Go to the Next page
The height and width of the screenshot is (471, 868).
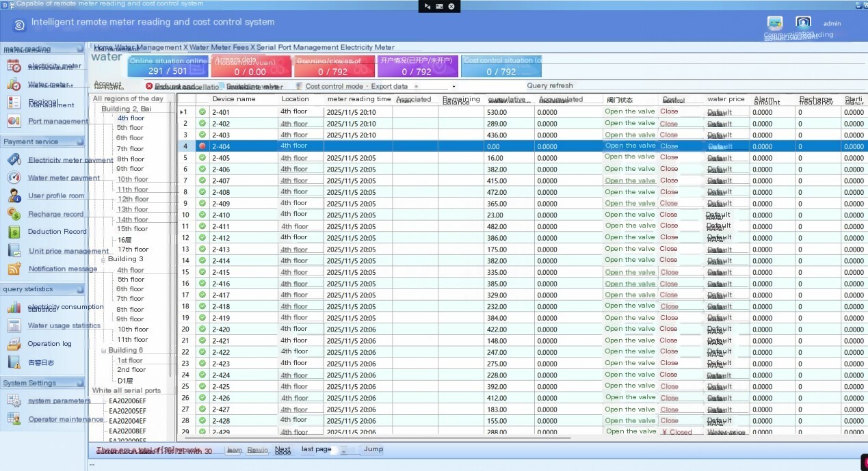point(282,450)
